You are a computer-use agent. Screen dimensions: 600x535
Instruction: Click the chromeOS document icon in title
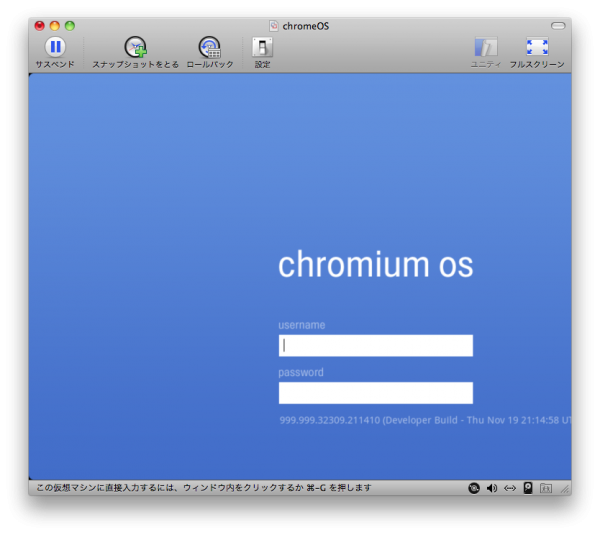click(x=274, y=26)
